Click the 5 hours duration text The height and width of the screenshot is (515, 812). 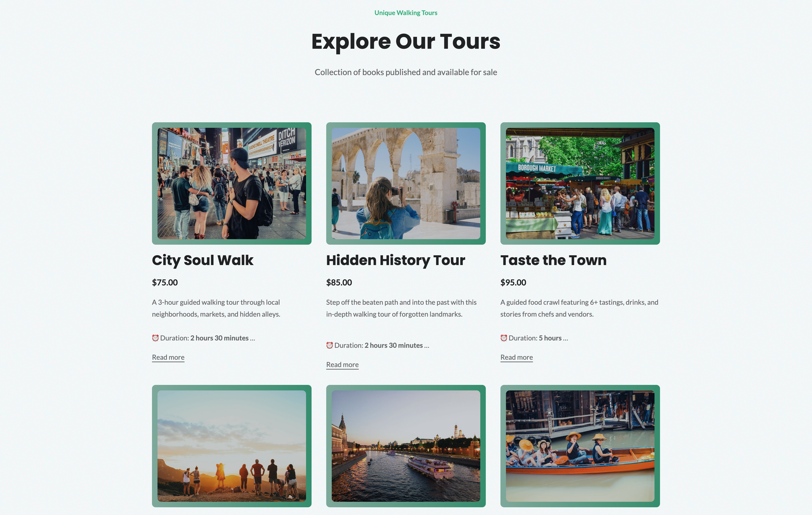[x=550, y=338]
